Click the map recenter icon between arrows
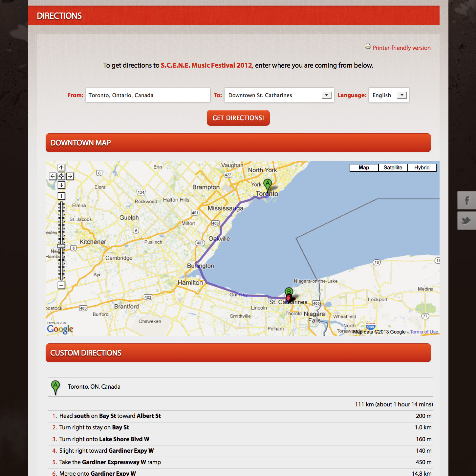This screenshot has height=476, width=476. click(61, 176)
